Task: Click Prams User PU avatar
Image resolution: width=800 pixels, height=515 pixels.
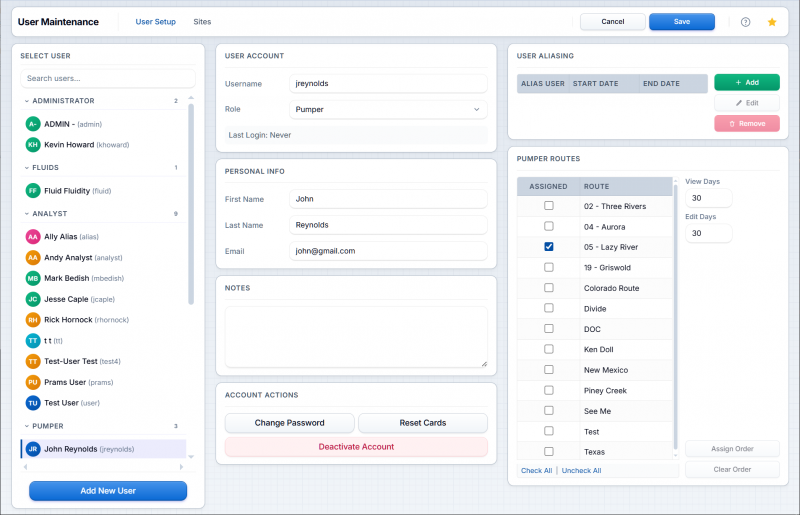Action: coord(33,382)
